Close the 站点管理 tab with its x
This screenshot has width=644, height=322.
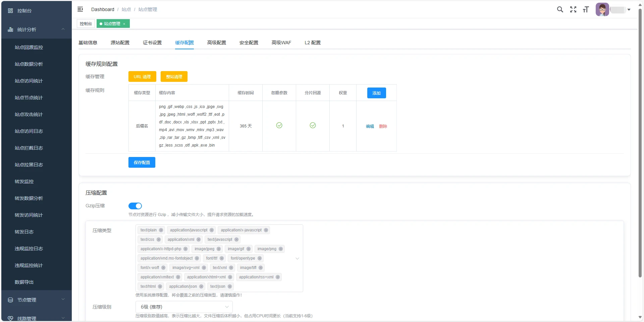(x=124, y=24)
